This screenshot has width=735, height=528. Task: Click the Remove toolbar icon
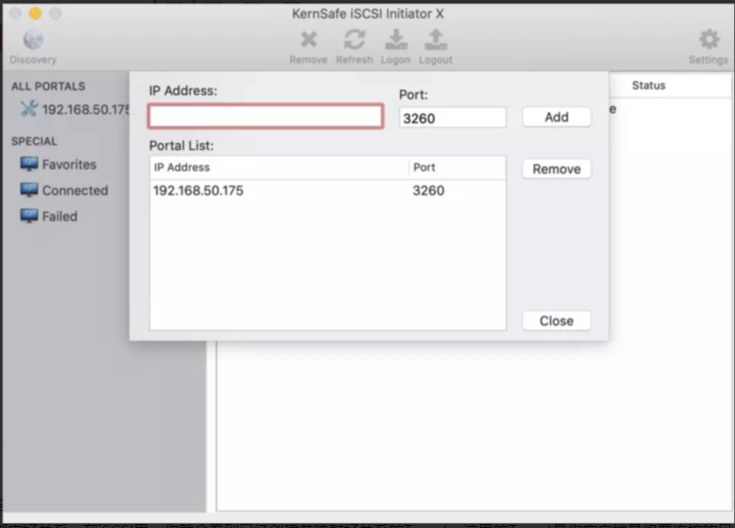point(308,40)
